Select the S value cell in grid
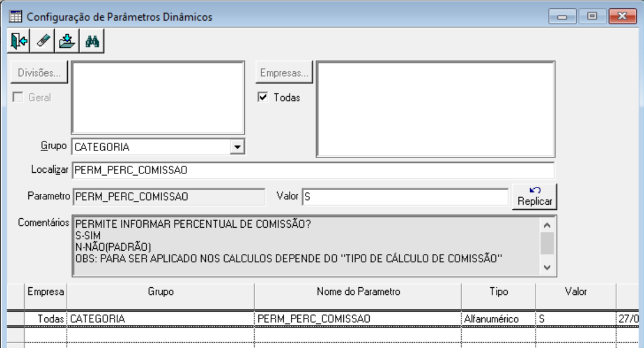The width and height of the screenshot is (644, 348). pyautogui.click(x=576, y=319)
